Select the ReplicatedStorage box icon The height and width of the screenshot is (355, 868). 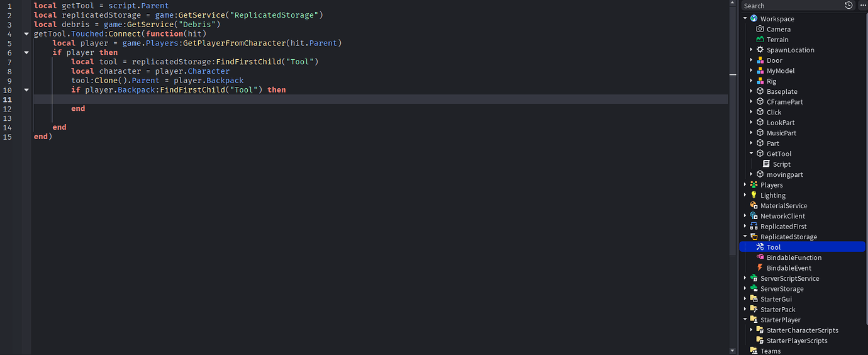click(x=754, y=237)
